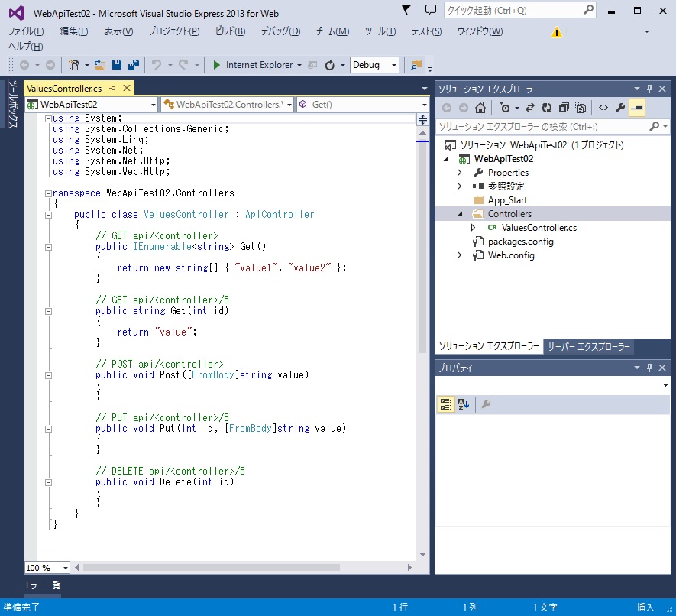Expand the ValuesController.cs node arrow
The image size is (676, 616).
pos(474,228)
